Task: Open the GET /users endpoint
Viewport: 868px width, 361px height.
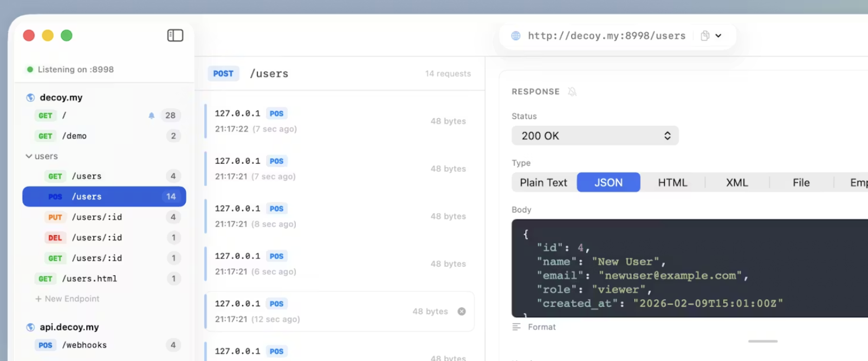Action: 104,176
